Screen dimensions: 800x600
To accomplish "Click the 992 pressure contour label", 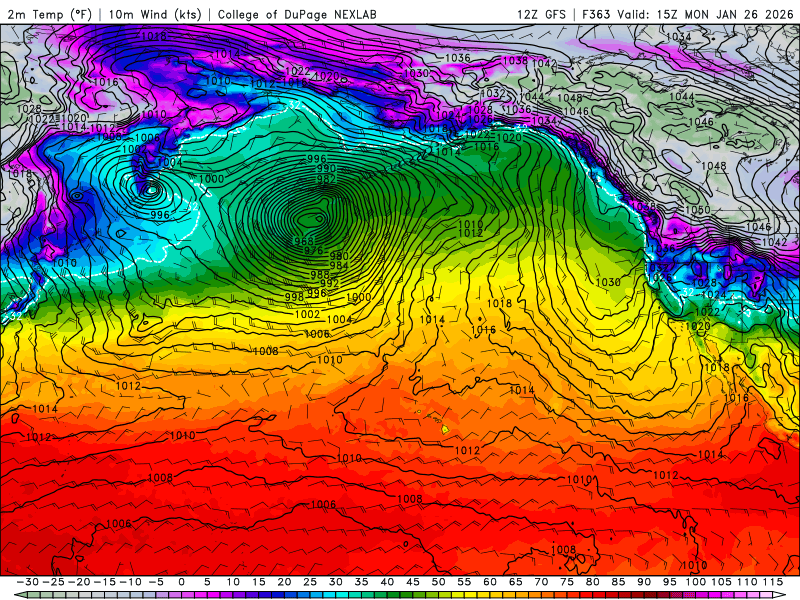I will (x=329, y=283).
